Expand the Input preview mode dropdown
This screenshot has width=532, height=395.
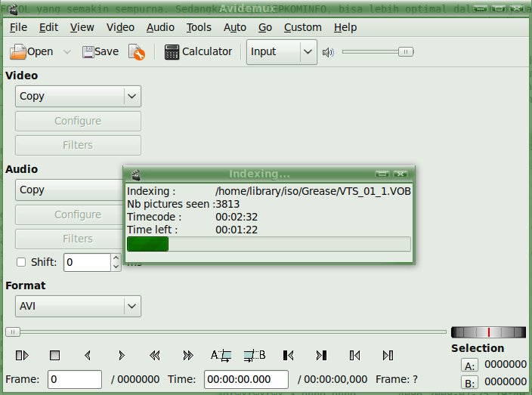[308, 52]
